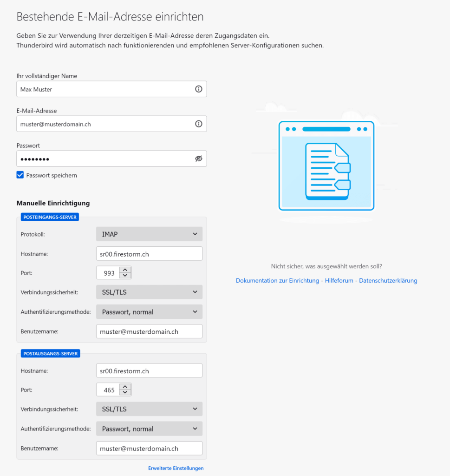Open the incoming Authentifizierungsmethode dropdown
The height and width of the screenshot is (476, 450).
point(149,312)
